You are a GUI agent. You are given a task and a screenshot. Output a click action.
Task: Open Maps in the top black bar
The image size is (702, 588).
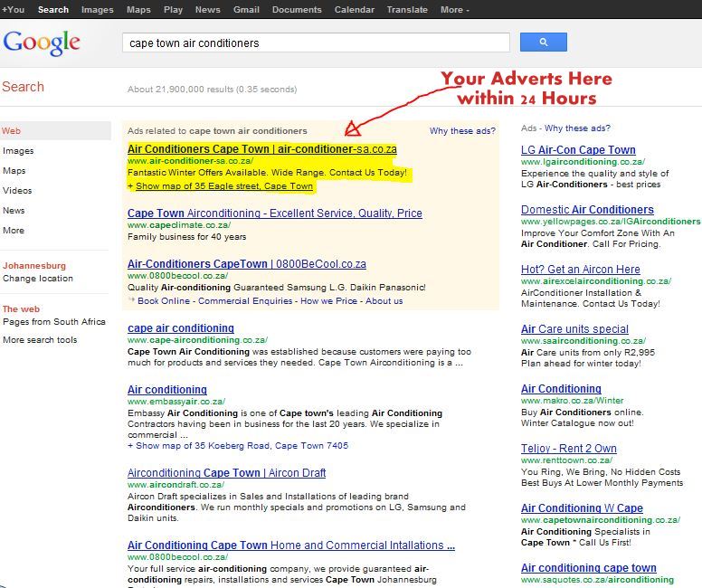tap(138, 9)
